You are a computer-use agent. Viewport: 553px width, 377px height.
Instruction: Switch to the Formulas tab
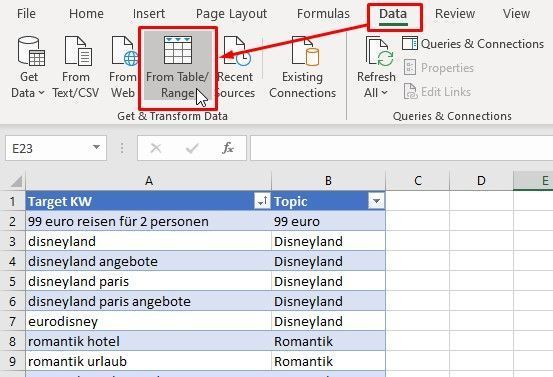[323, 14]
